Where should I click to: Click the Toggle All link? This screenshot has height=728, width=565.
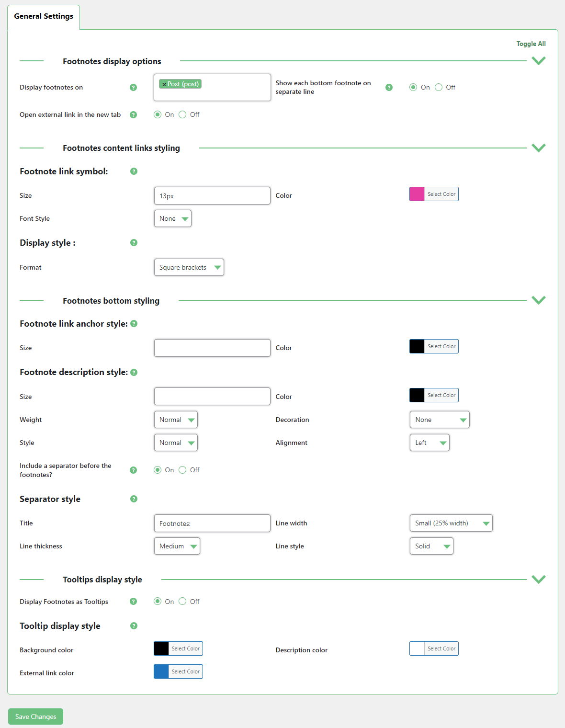point(531,44)
